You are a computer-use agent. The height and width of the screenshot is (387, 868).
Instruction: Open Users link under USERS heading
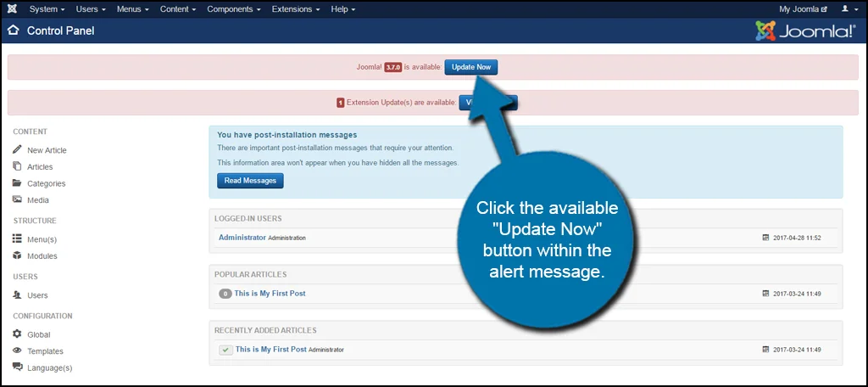pyautogui.click(x=37, y=295)
